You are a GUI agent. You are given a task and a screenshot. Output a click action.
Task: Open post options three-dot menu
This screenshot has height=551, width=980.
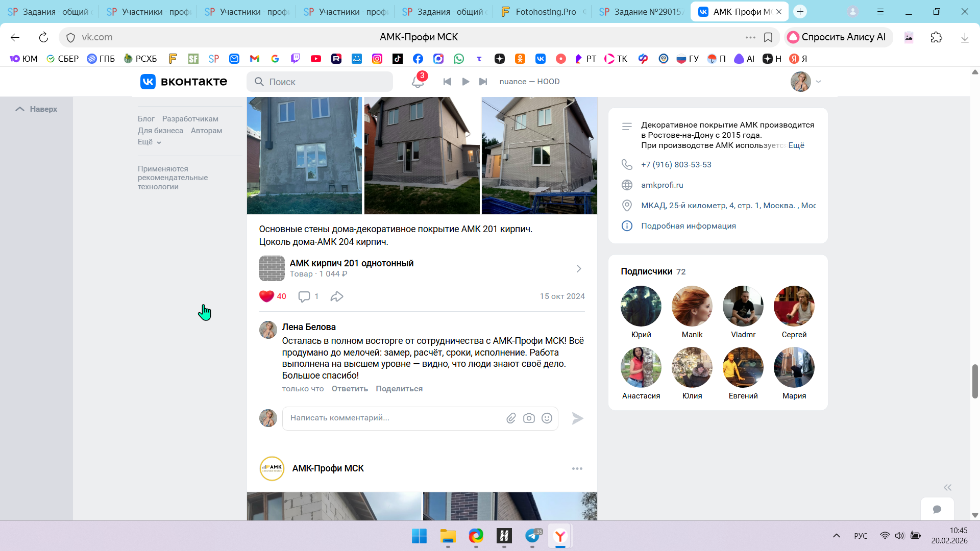click(577, 468)
